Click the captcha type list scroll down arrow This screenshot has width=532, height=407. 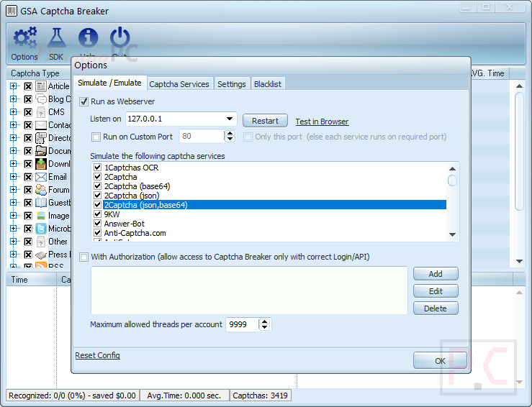(519, 261)
